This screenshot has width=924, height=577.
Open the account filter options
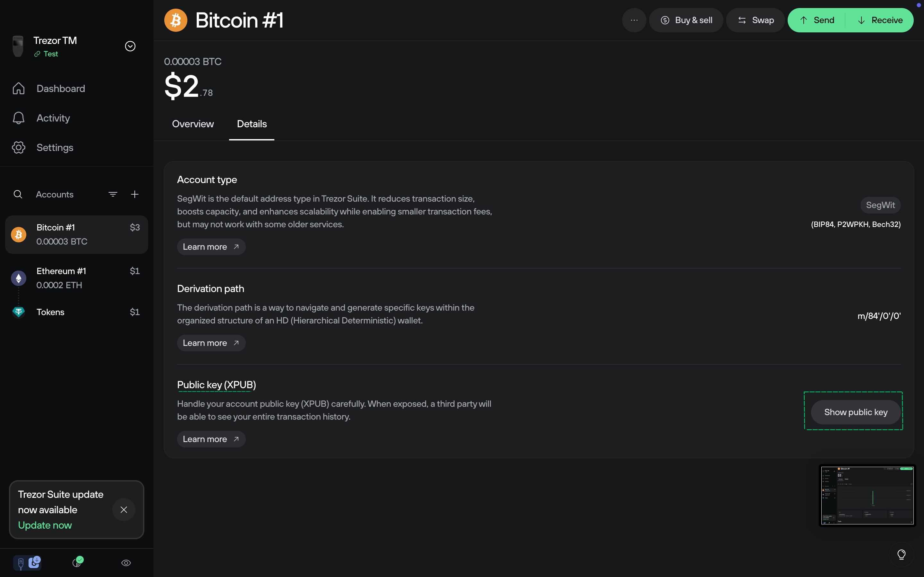[x=113, y=194]
